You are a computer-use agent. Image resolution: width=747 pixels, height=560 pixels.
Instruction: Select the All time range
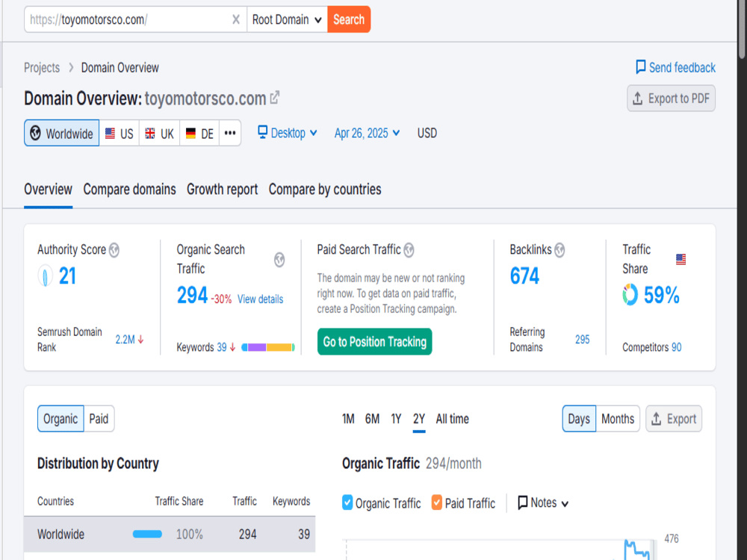click(452, 419)
